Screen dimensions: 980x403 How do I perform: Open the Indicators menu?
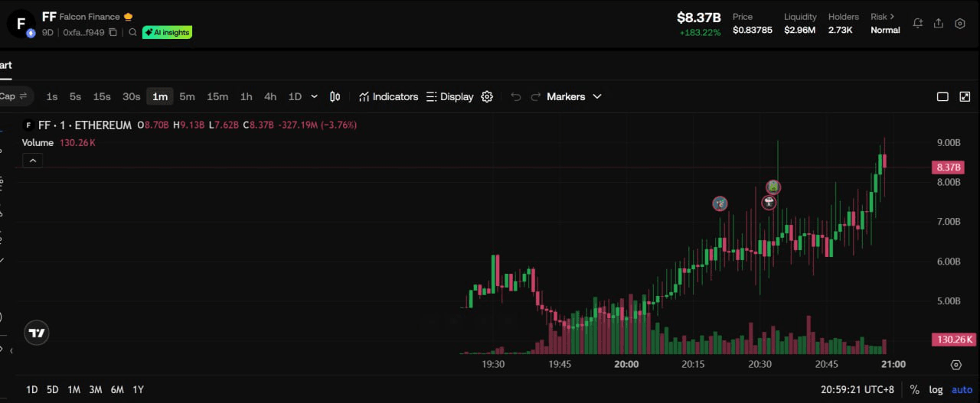coord(388,96)
